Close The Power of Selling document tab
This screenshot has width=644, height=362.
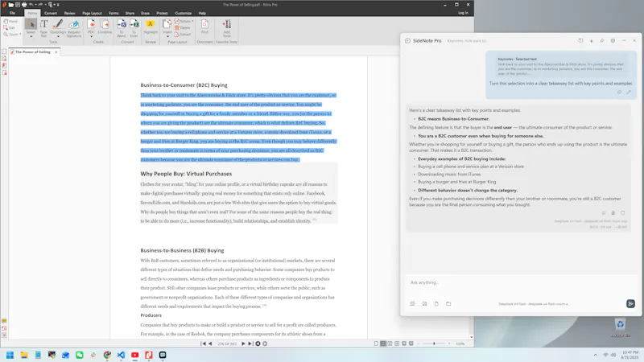(x=56, y=51)
